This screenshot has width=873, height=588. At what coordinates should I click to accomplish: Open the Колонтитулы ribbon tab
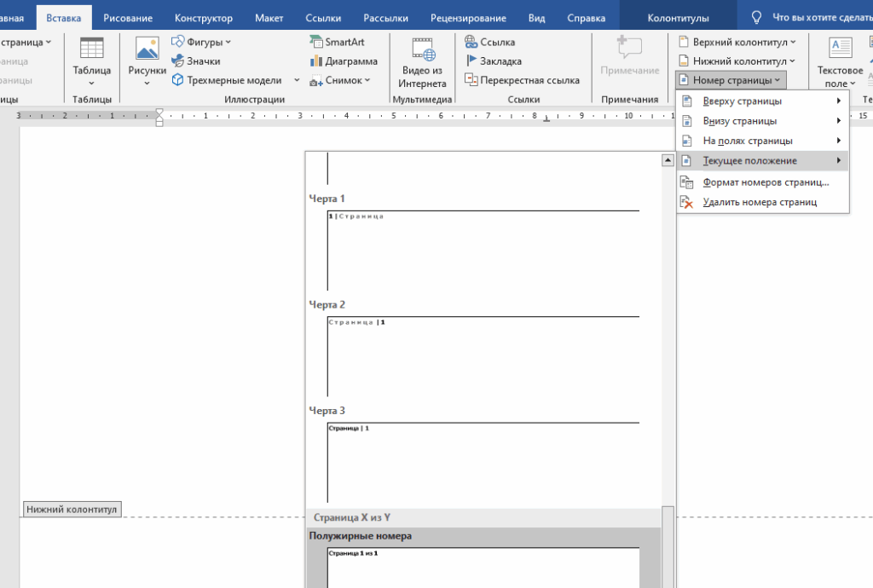coord(678,18)
